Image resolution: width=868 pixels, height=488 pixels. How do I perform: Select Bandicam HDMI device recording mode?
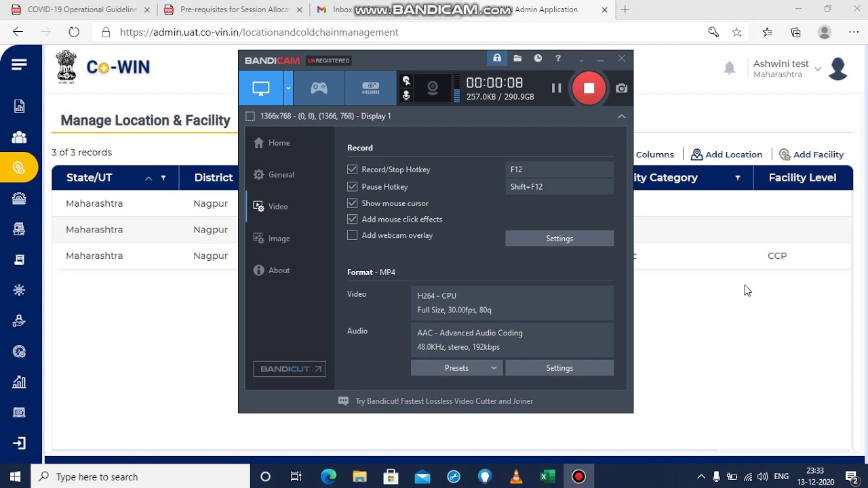370,88
